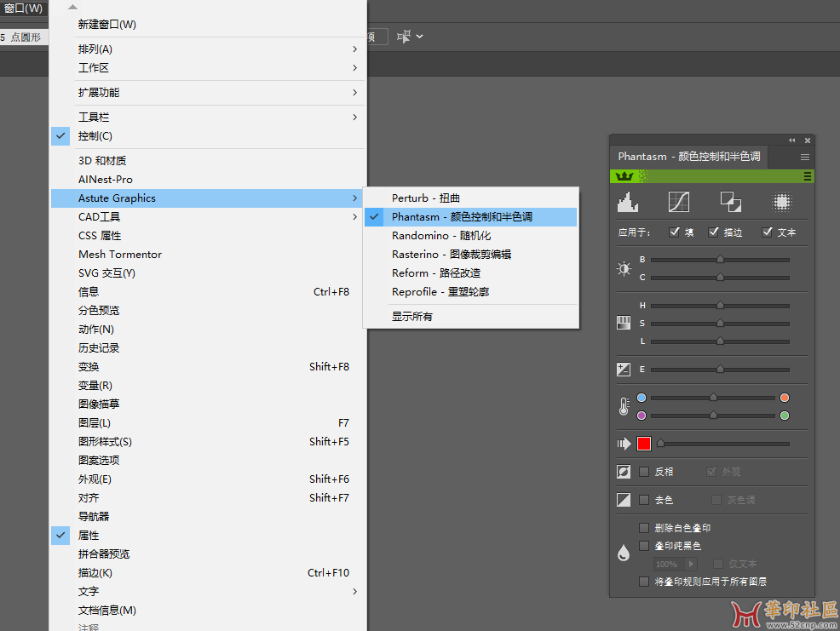Click the B brightness slider handle
Screen dimensions: 840x631
pyautogui.click(x=720, y=259)
